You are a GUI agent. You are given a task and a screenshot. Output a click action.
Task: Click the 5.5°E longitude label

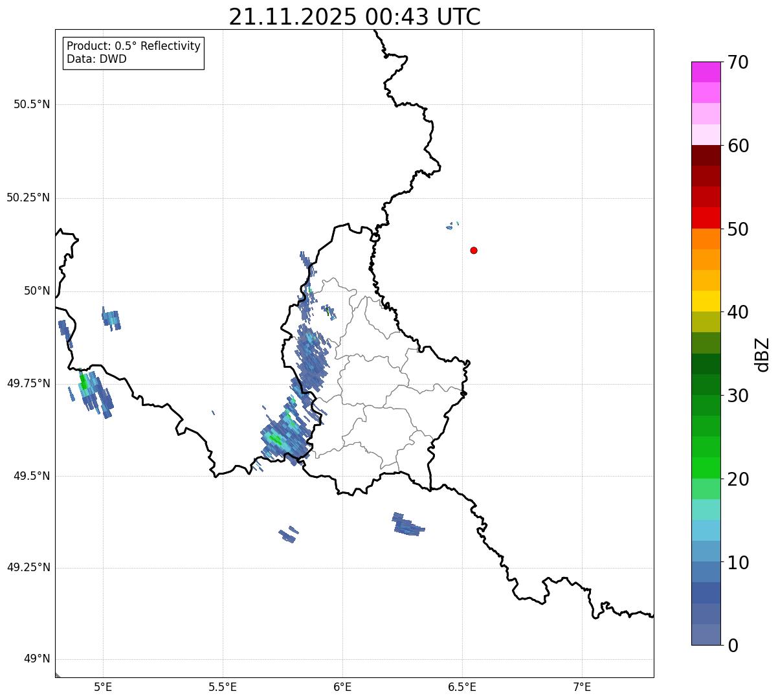coord(223,686)
